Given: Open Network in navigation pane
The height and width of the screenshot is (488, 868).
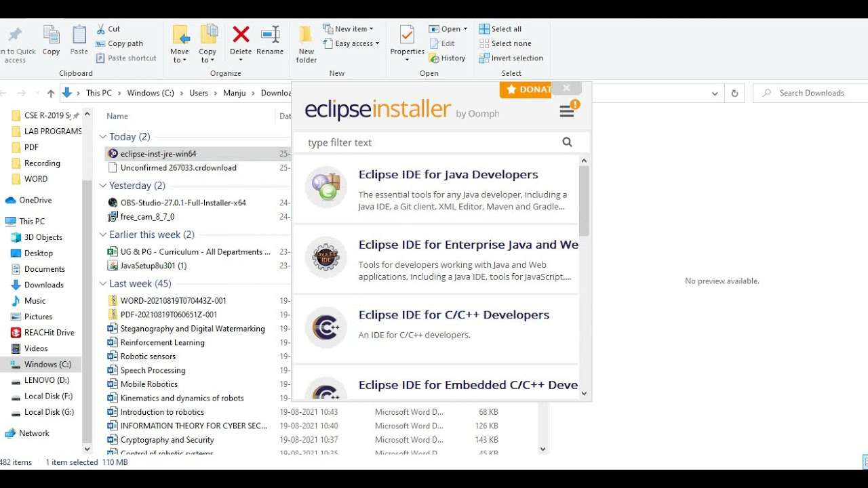Looking at the screenshot, I should (x=34, y=433).
